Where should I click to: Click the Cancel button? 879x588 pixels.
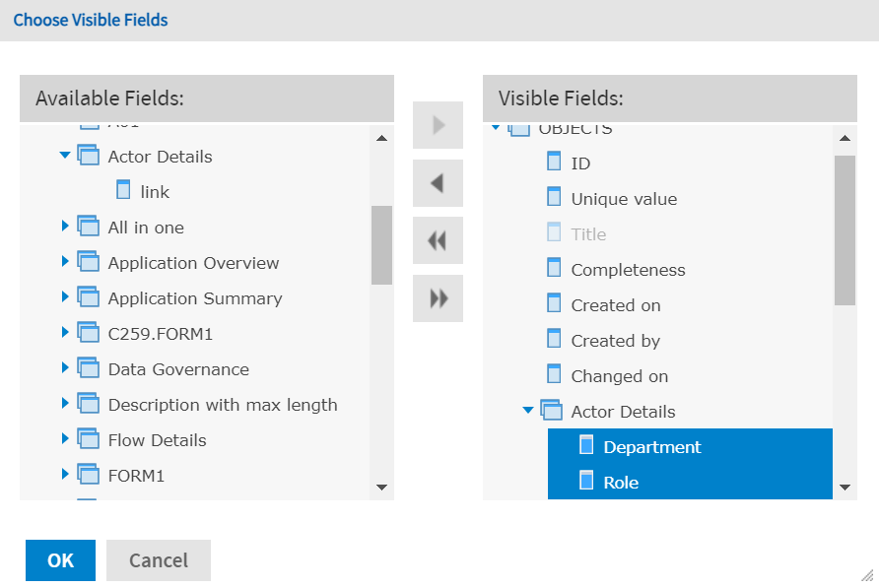[159, 560]
